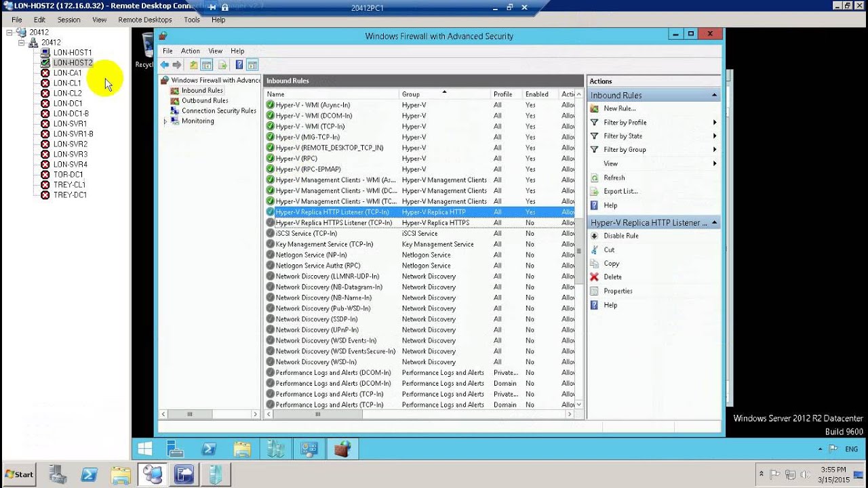Collapse the Hyper-V Replica HTTP Listener actions section
868x488 pixels.
pos(714,223)
